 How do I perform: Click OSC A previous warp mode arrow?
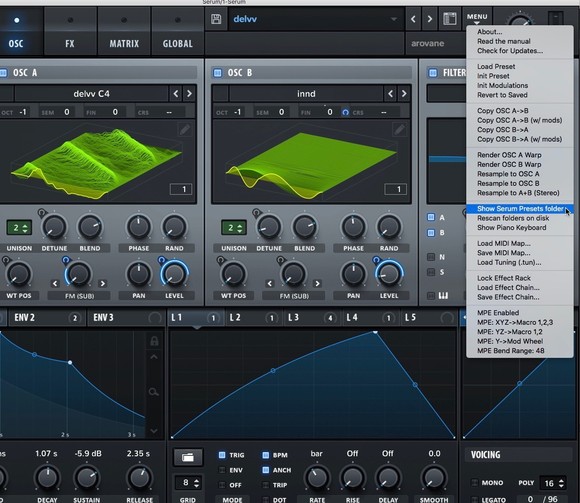click(55, 283)
